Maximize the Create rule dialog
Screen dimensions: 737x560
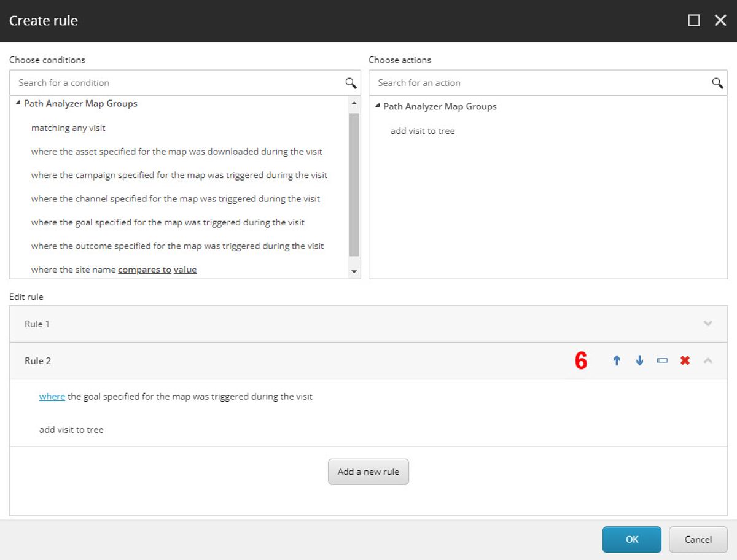(x=694, y=21)
